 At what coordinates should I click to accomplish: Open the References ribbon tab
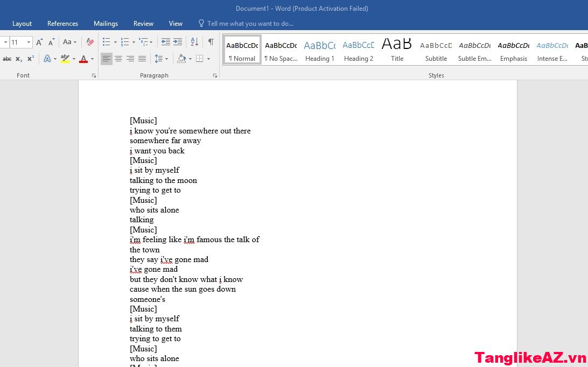point(62,24)
